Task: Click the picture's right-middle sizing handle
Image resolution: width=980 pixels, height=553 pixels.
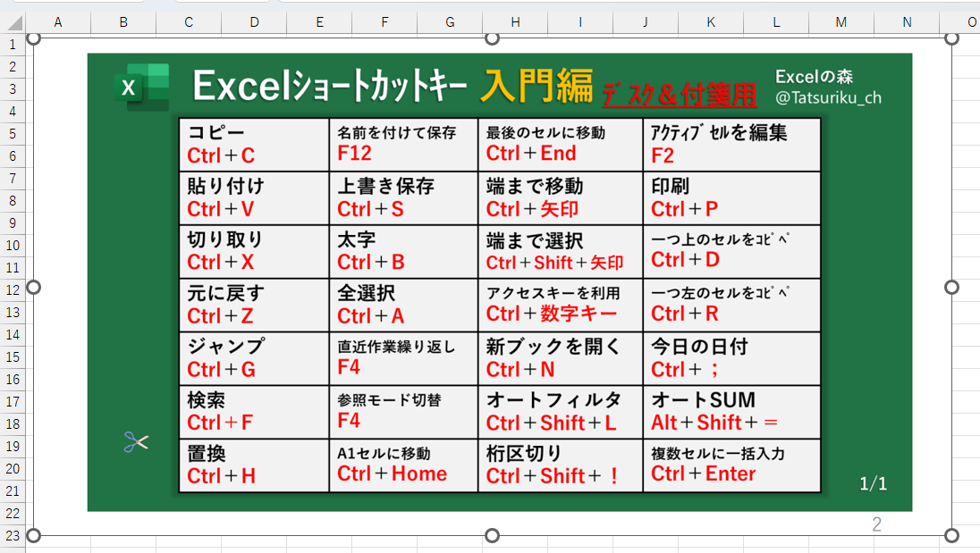Action: coord(952,287)
